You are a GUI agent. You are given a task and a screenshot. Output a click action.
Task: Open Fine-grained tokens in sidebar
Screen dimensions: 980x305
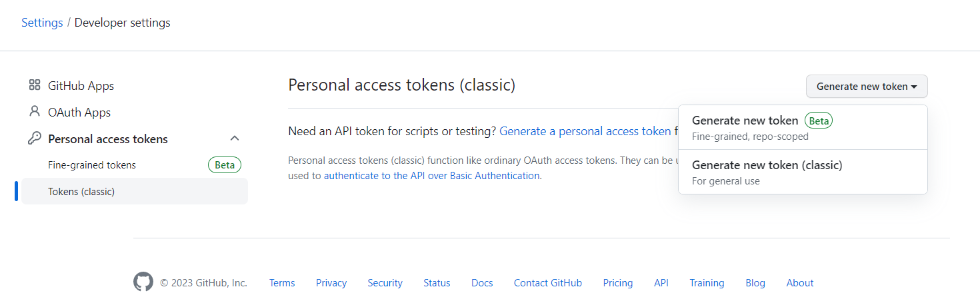92,165
